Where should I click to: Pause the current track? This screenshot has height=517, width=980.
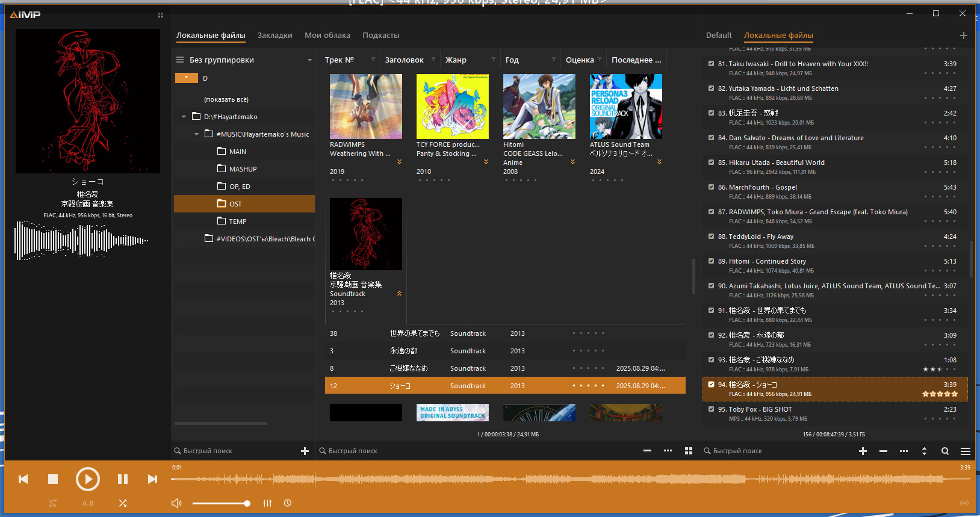point(123,479)
